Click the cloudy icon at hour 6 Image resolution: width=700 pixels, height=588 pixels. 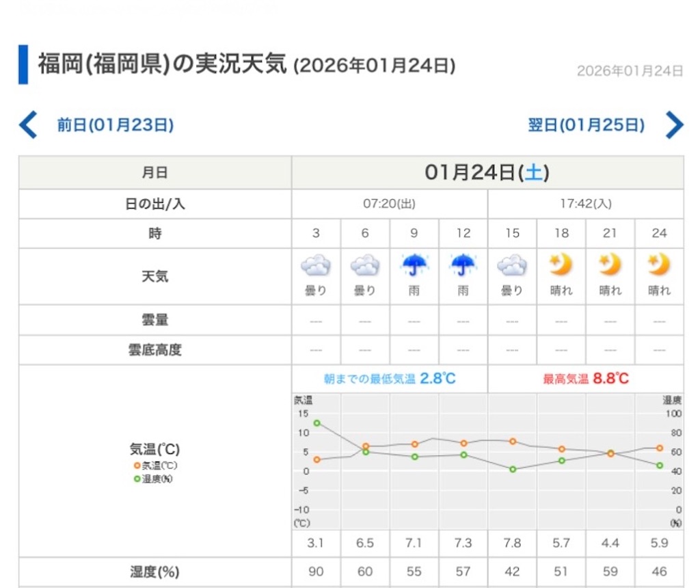point(365,265)
